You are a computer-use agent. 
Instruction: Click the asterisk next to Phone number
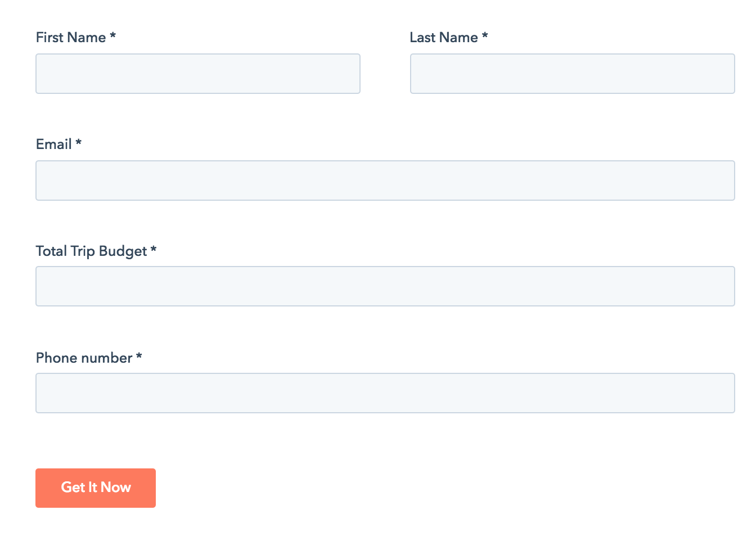[139, 358]
